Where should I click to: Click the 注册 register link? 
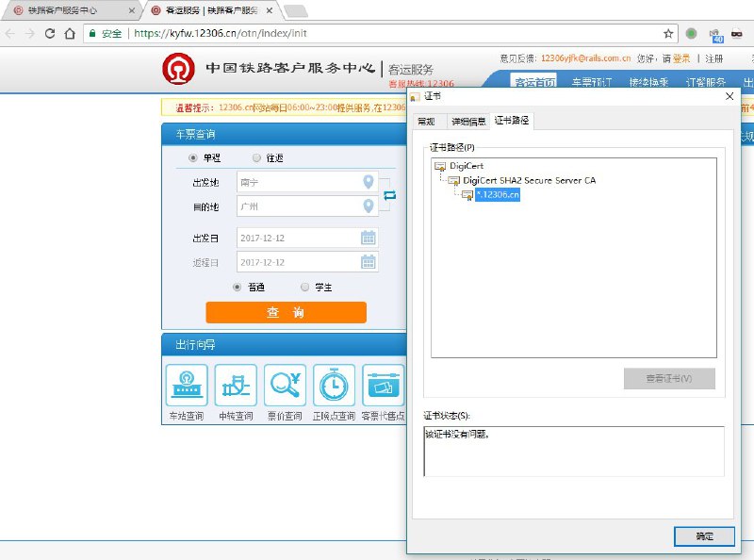(x=714, y=58)
